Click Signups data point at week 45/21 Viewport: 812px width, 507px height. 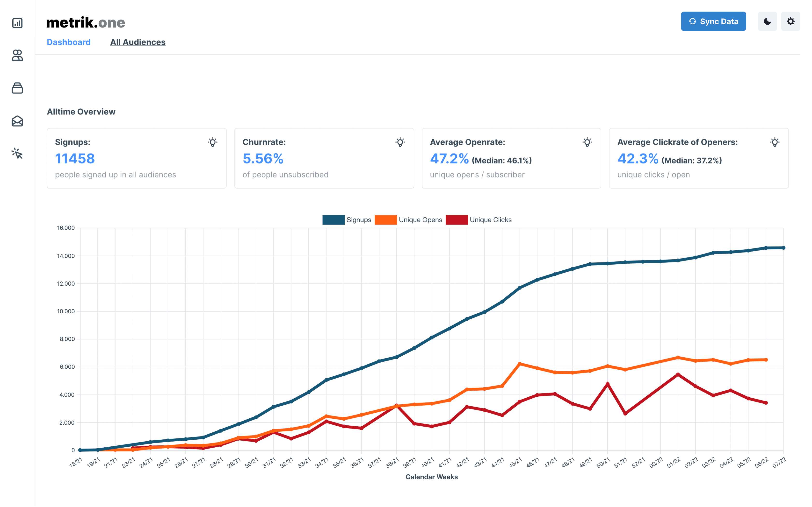(519, 288)
